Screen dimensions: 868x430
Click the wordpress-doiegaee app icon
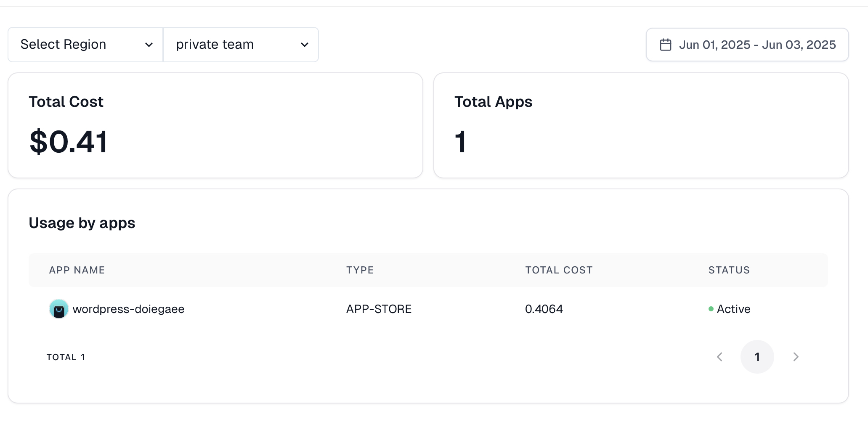(59, 309)
